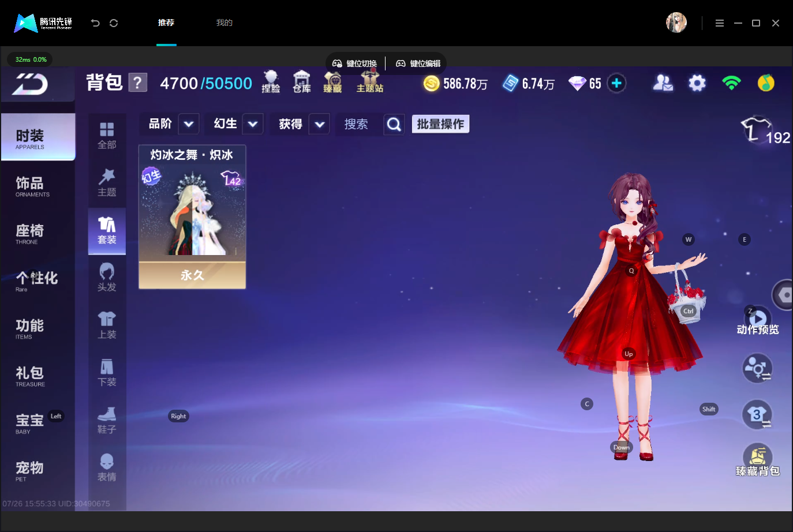
Task: Expand the 品阶 dropdown
Action: (189, 124)
